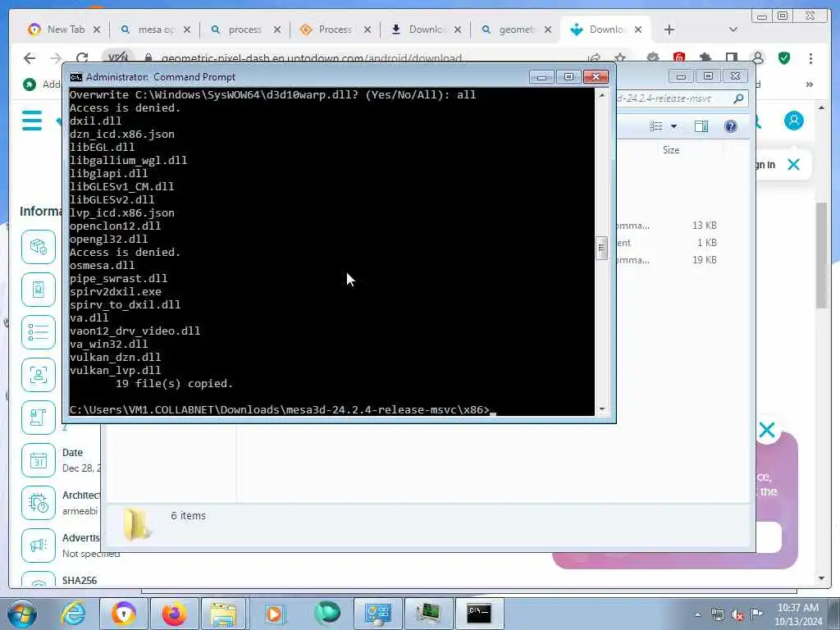Open the taskbar clock showing 10:37 AM

[x=798, y=614]
